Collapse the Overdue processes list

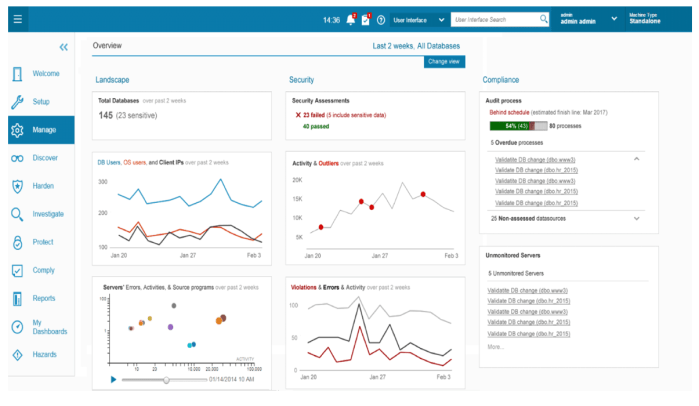coord(637,159)
